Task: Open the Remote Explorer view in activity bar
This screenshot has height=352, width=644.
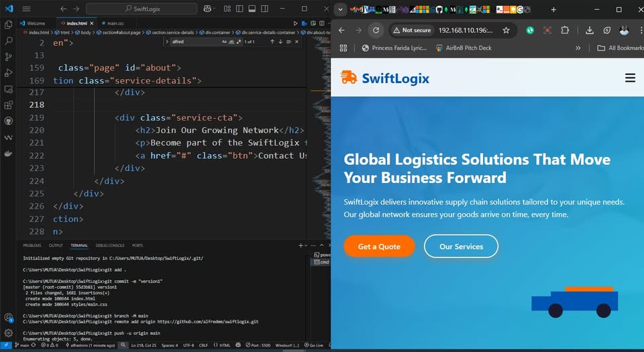Action: pos(8,89)
